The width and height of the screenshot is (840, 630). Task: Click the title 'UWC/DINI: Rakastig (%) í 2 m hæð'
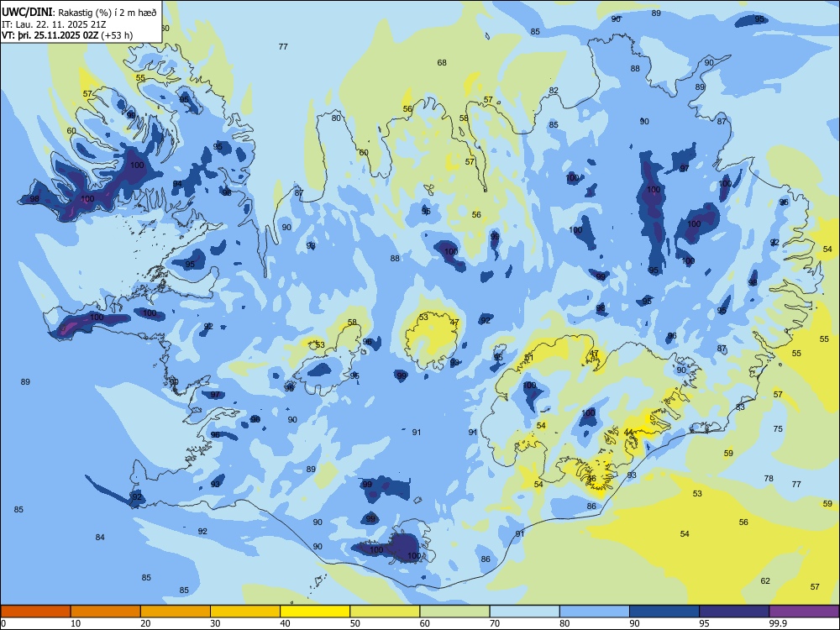80,13
